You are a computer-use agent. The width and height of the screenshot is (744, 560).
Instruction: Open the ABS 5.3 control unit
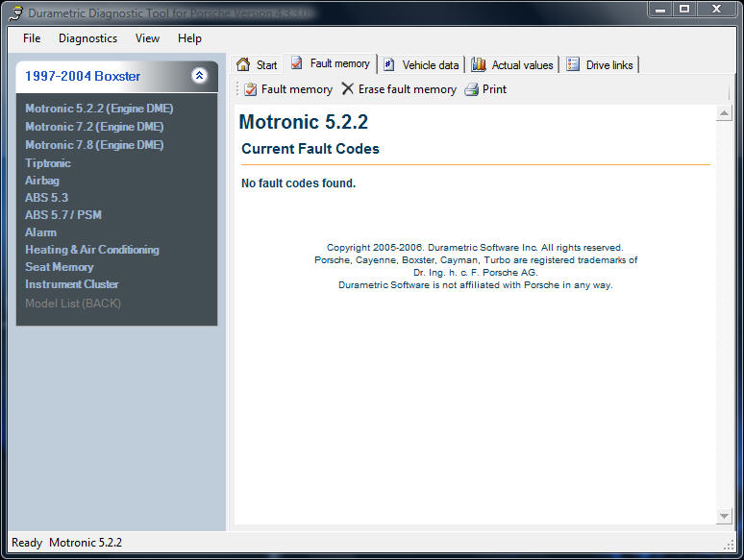click(46, 198)
